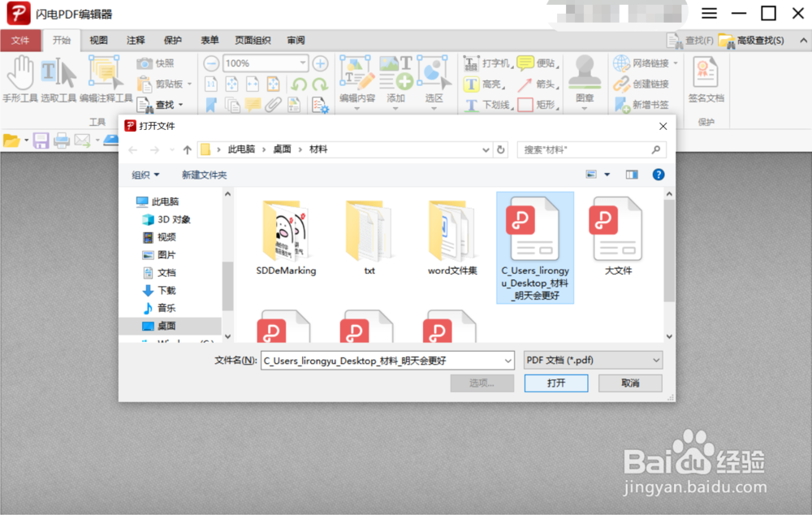Click Add Bookmark (新增书签)
The image size is (812, 515).
641,105
